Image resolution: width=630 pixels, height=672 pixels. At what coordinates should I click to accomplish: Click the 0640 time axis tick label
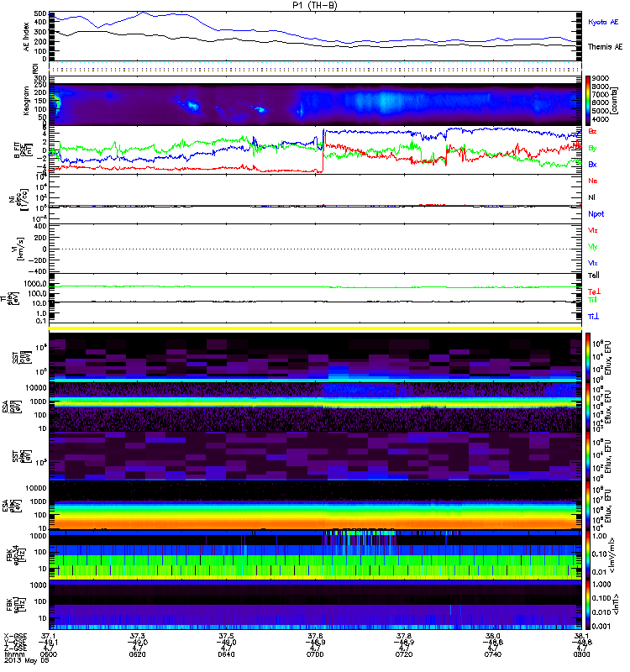coord(226,654)
